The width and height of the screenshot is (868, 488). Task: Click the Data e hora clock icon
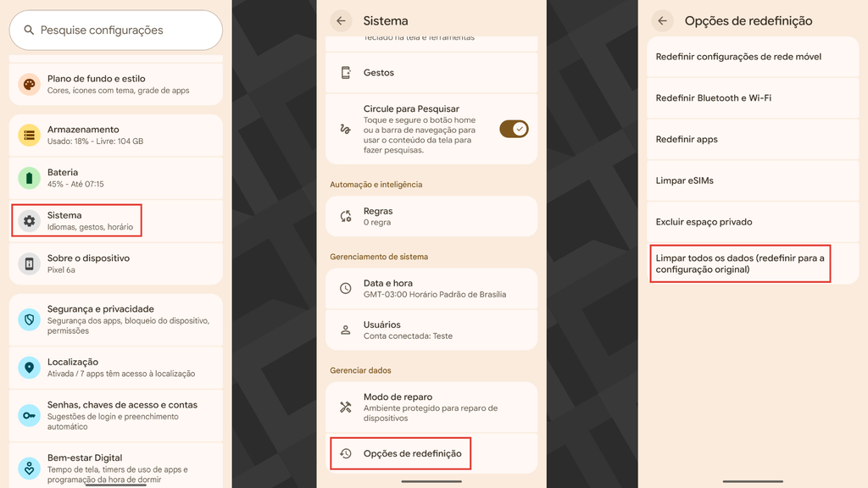(x=346, y=288)
